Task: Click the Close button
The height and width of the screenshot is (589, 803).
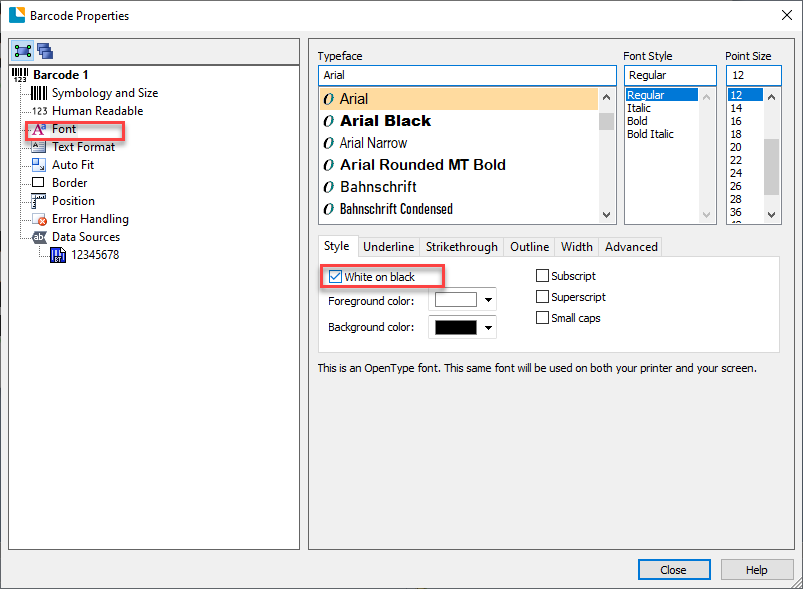Action: [674, 570]
